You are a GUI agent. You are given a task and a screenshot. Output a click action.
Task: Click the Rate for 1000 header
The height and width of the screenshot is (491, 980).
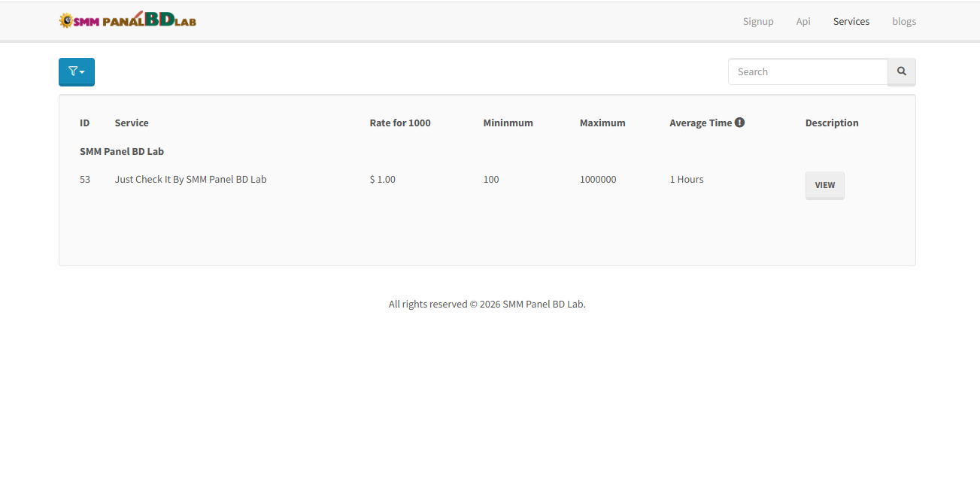pyautogui.click(x=400, y=123)
